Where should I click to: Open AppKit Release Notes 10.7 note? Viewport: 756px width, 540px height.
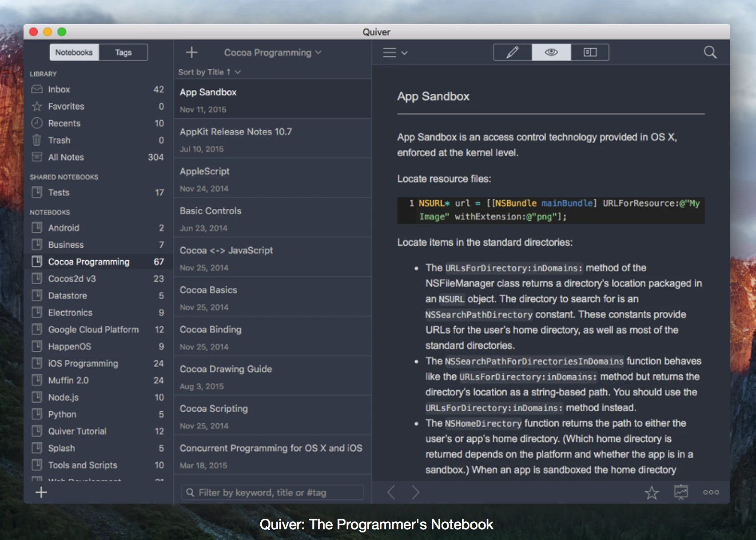(x=272, y=139)
